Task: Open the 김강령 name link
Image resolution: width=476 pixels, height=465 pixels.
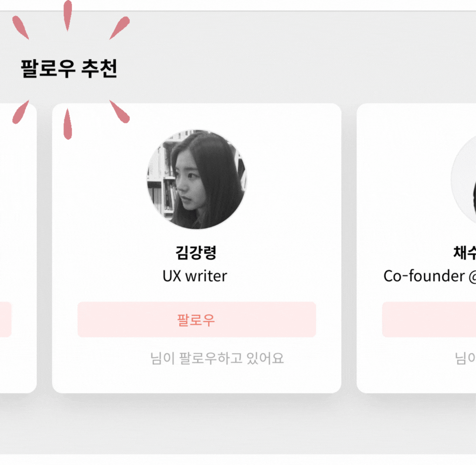Action: (x=196, y=253)
